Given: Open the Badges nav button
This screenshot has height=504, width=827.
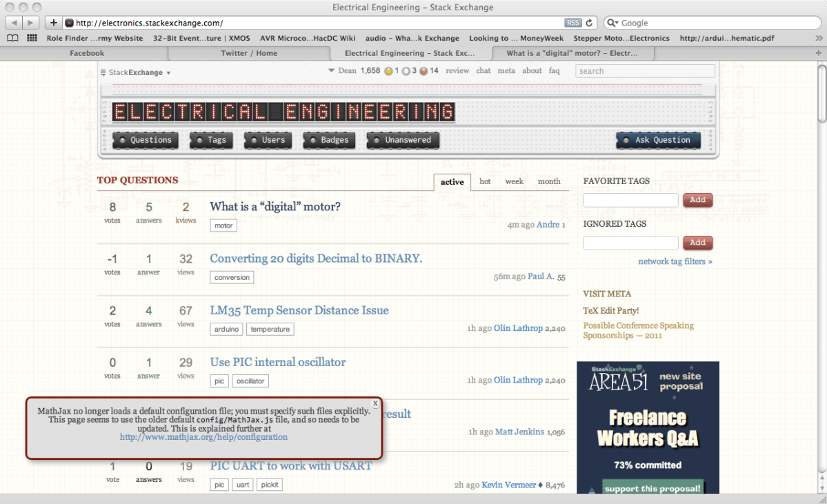Looking at the screenshot, I should point(329,140).
